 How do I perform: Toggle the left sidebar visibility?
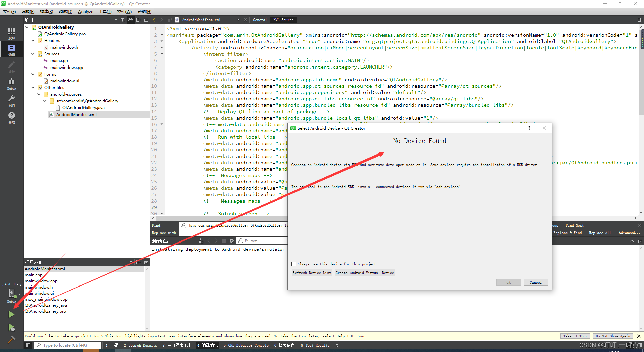pyautogui.click(x=28, y=345)
